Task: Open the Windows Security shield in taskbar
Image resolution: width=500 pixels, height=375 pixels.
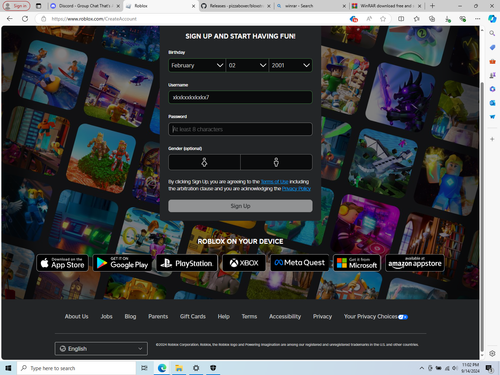Action: click(213, 368)
